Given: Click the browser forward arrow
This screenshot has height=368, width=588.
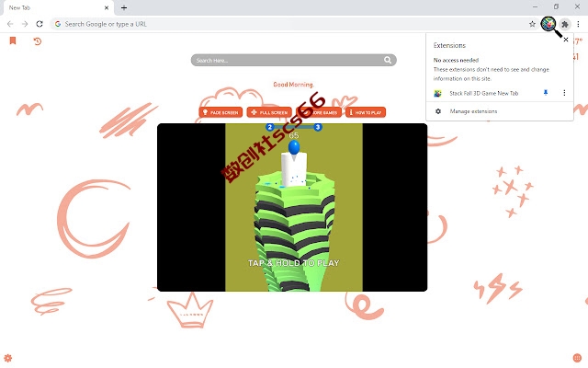Looking at the screenshot, I should point(25,24).
